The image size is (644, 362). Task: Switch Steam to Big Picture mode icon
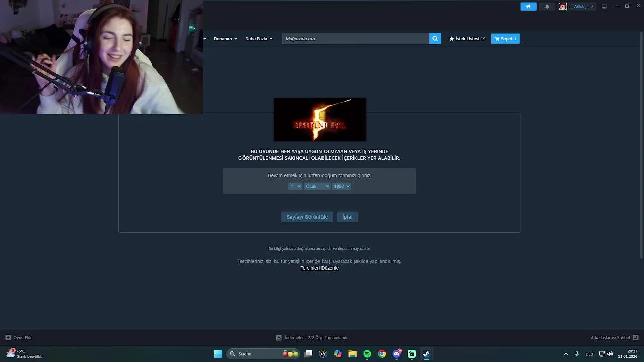[604, 7]
